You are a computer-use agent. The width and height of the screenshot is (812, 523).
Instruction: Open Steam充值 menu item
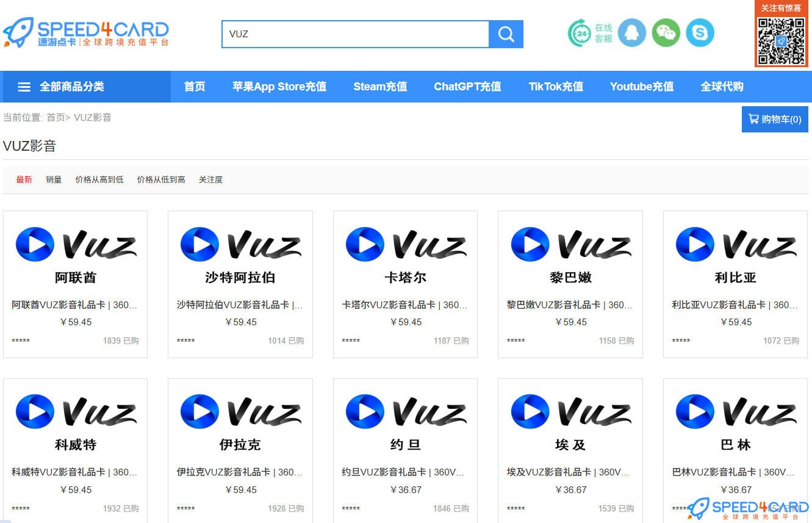[x=380, y=87]
